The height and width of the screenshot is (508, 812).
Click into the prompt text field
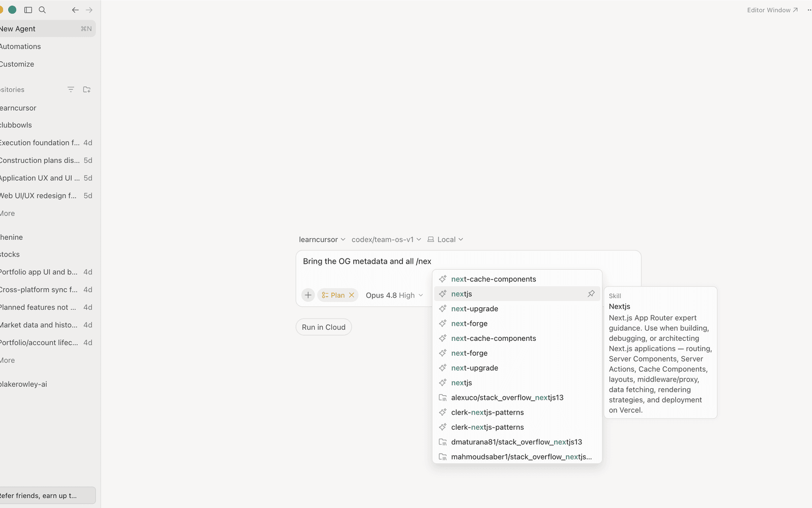(x=468, y=261)
